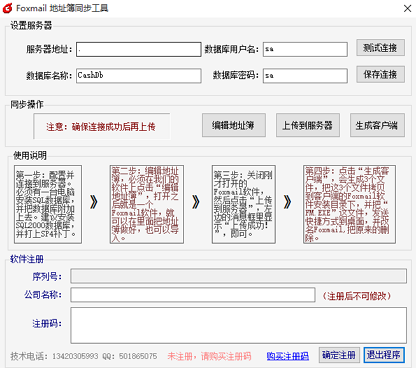Click the 测试连接 button

click(380, 48)
